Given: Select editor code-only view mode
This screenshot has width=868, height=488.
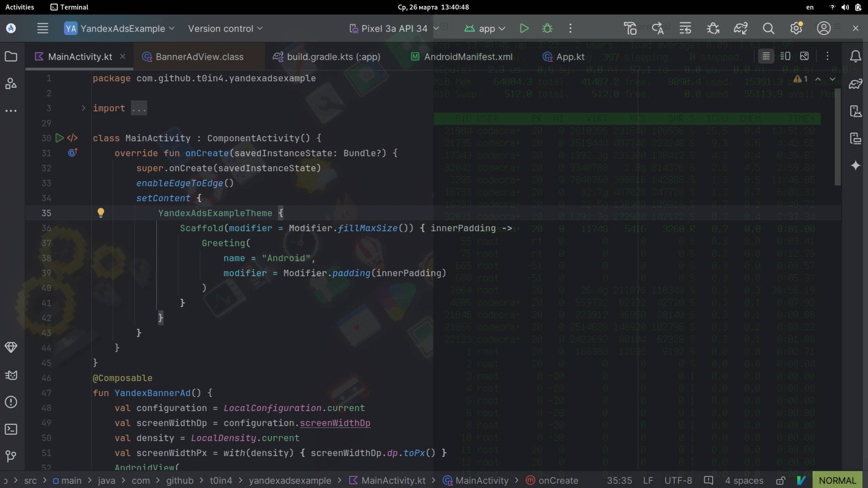Looking at the screenshot, I should [x=766, y=56].
